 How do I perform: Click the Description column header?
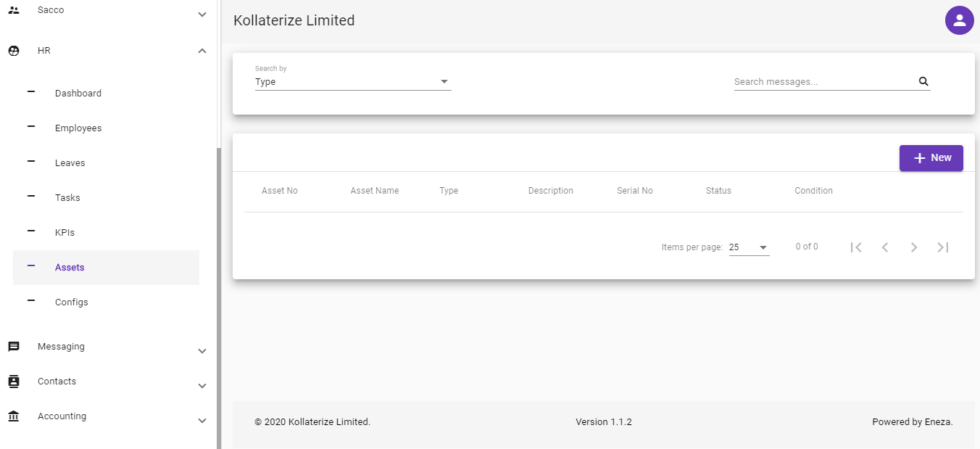551,191
